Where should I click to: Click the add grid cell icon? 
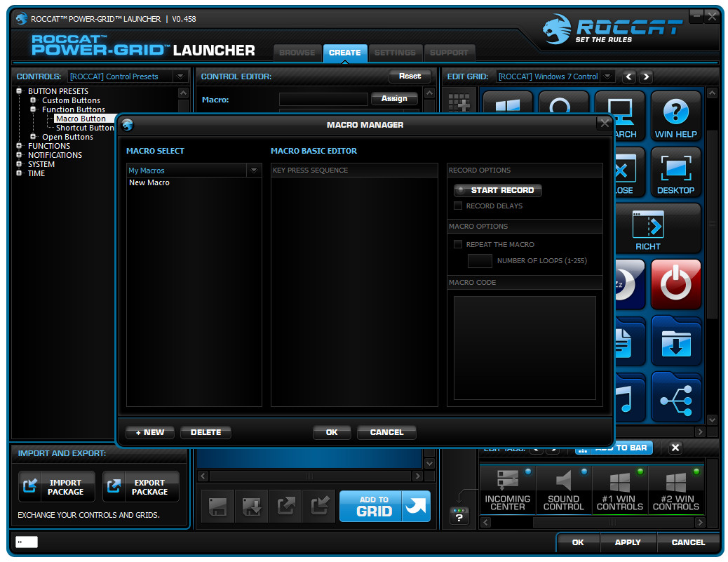coord(459,103)
